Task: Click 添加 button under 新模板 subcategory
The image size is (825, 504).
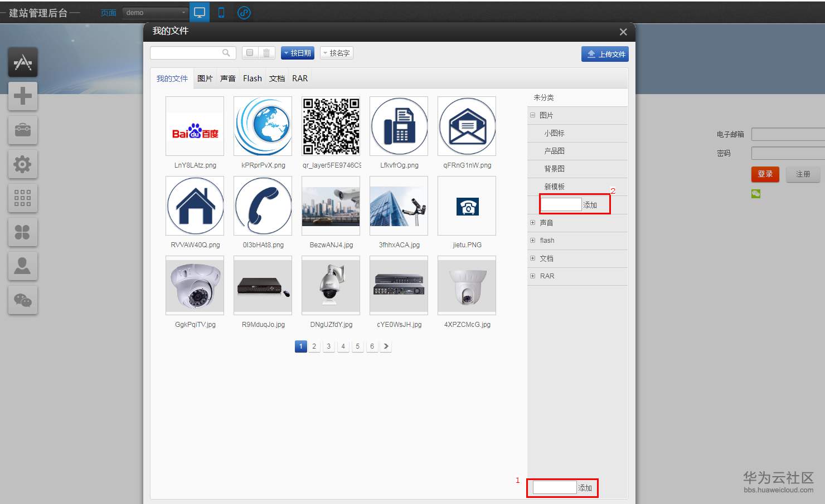Action: pyautogui.click(x=590, y=205)
